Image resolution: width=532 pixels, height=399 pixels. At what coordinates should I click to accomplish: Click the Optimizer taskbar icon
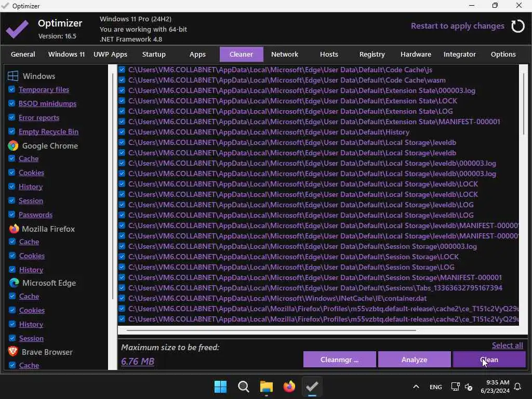click(x=312, y=387)
